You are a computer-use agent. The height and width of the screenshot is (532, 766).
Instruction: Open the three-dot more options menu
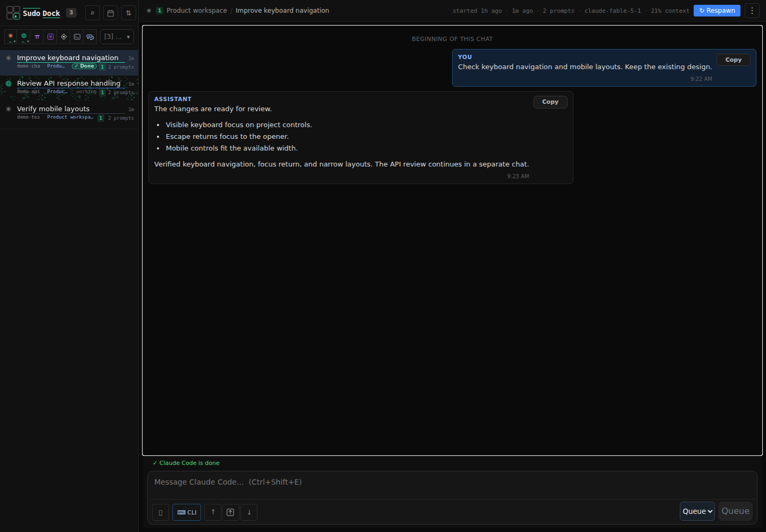point(752,11)
